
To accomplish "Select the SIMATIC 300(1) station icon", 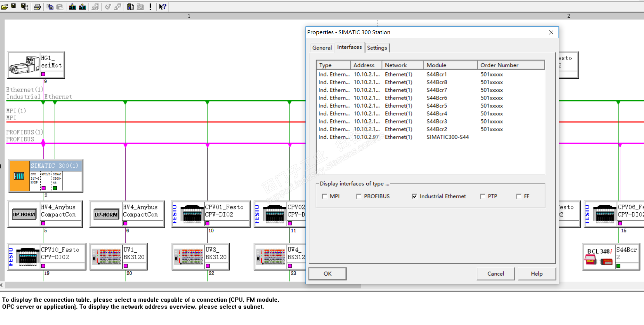I will [x=19, y=176].
